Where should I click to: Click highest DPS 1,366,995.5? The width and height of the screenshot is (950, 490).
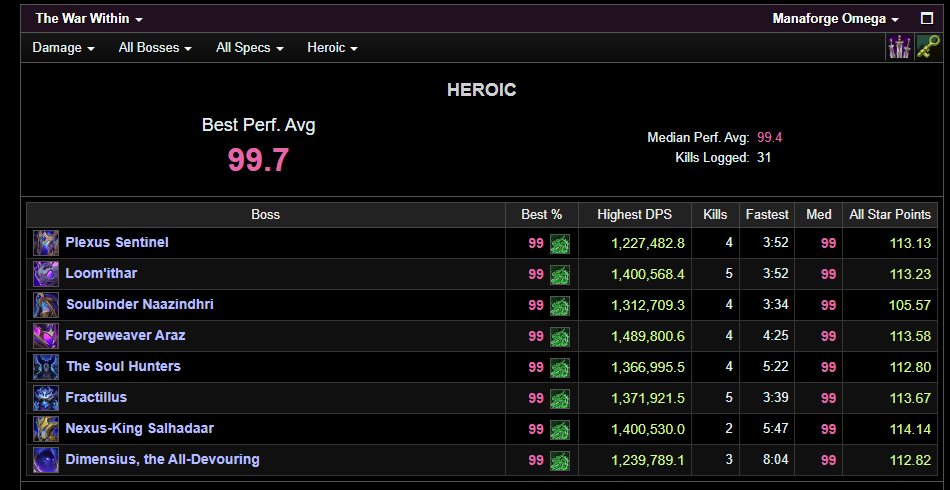click(x=648, y=366)
